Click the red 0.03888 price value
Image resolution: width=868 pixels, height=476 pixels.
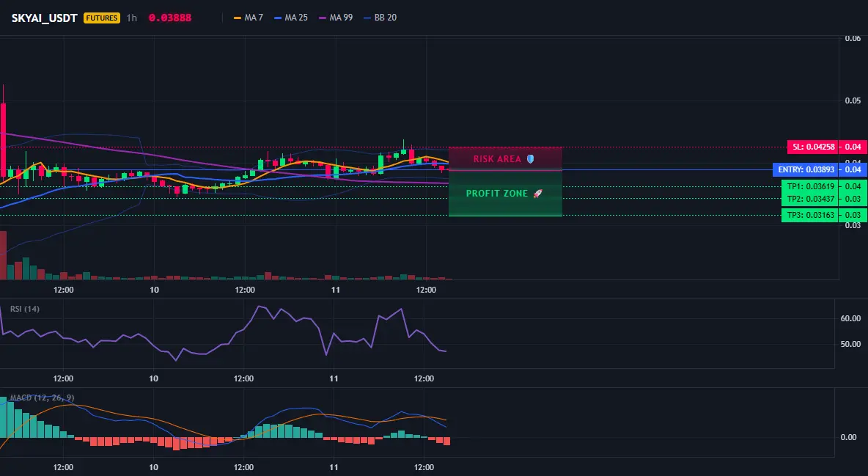pyautogui.click(x=170, y=18)
